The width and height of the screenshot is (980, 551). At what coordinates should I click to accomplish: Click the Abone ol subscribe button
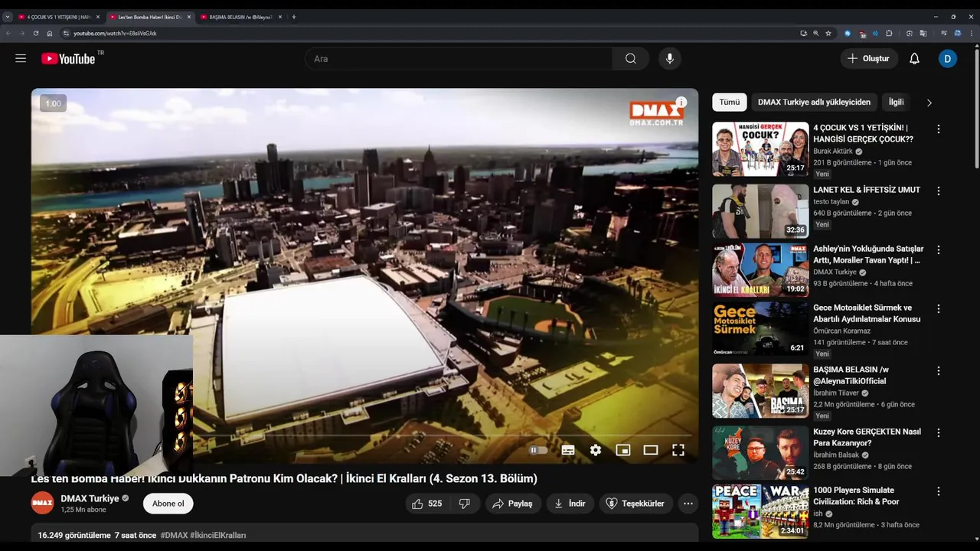pyautogui.click(x=168, y=504)
